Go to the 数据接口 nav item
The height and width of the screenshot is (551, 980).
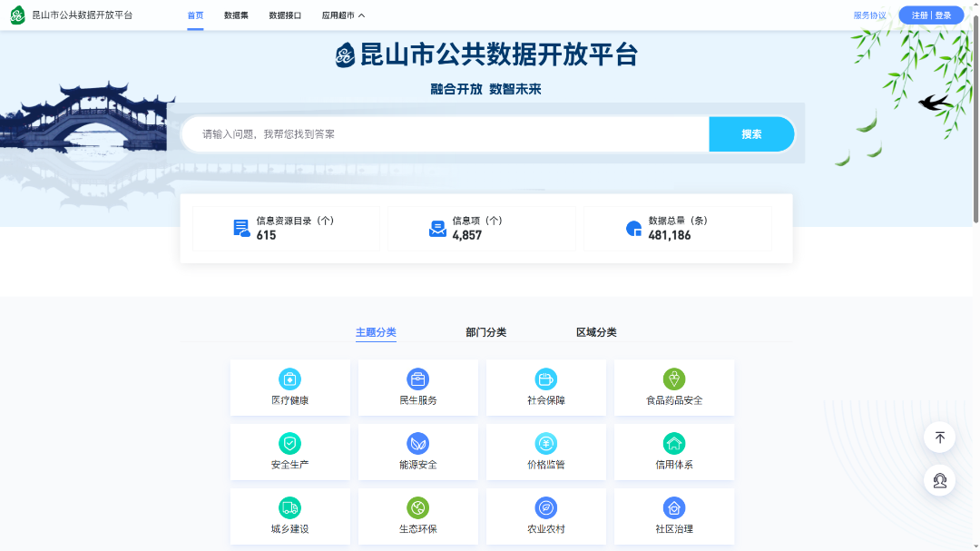pos(285,15)
